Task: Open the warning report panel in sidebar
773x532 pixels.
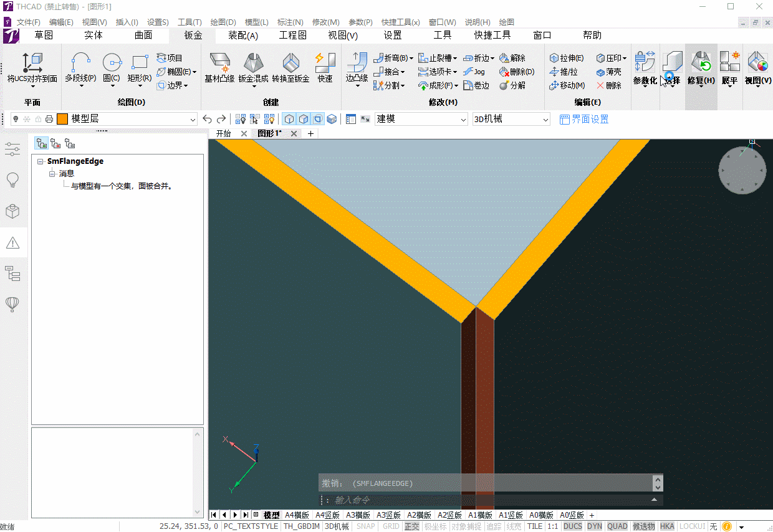Action: pyautogui.click(x=12, y=243)
